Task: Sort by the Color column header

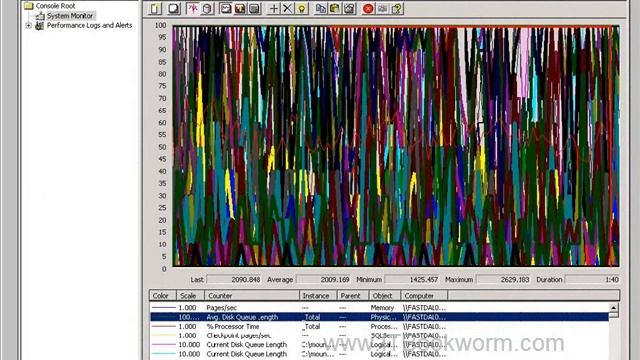Action: coord(163,296)
